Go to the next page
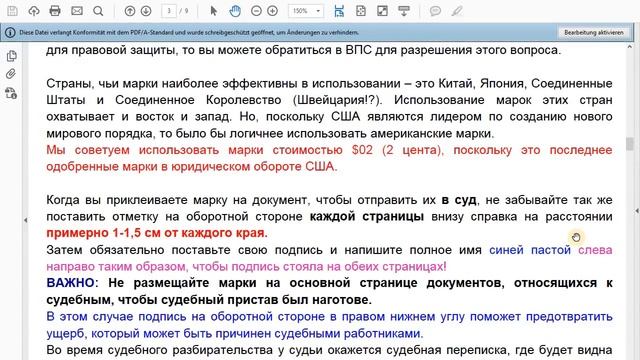 click(146, 11)
